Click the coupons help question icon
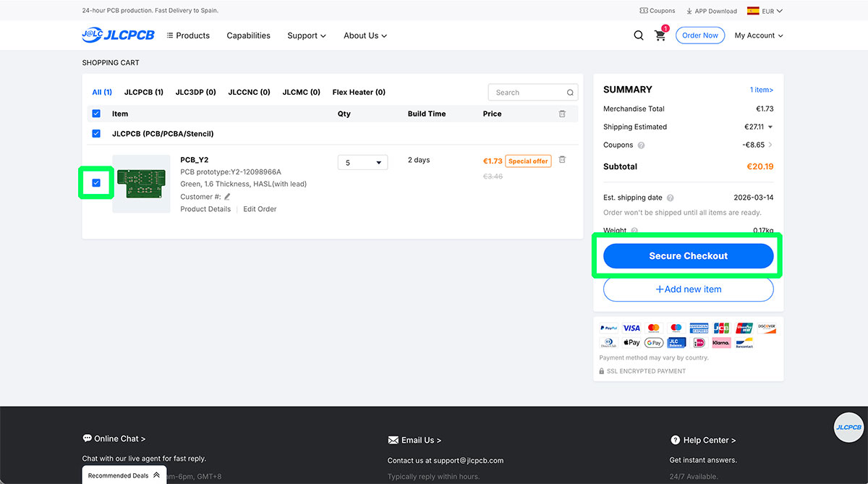Screen dimensions: 868x484 click(x=642, y=145)
